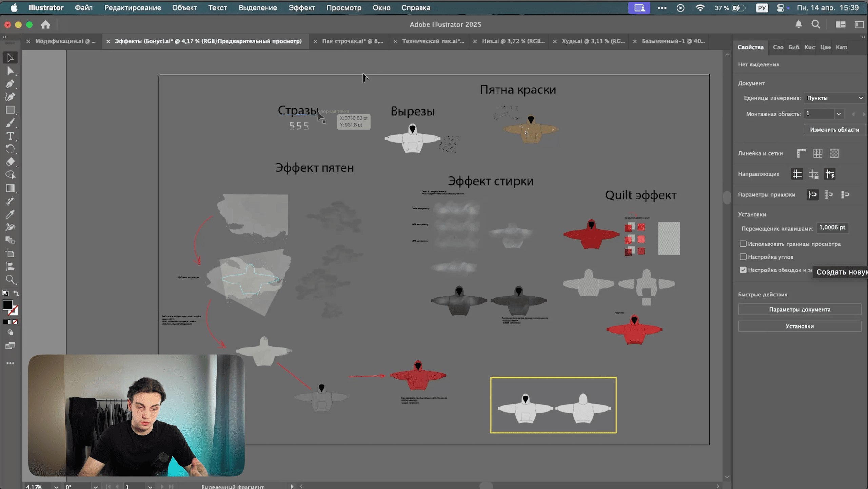Select the Eyedropper tool
Viewport: 868px width, 489px height.
click(10, 214)
